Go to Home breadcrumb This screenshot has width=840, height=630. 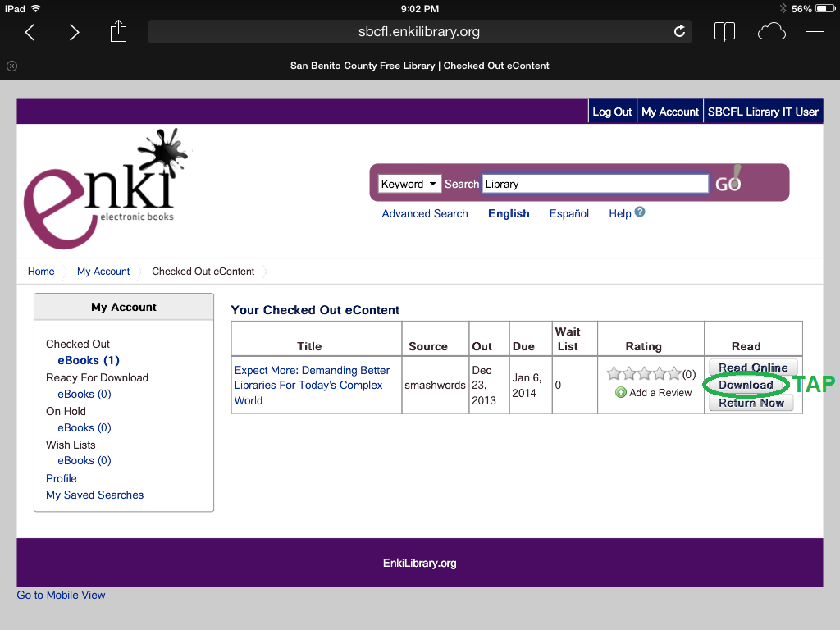(x=41, y=271)
